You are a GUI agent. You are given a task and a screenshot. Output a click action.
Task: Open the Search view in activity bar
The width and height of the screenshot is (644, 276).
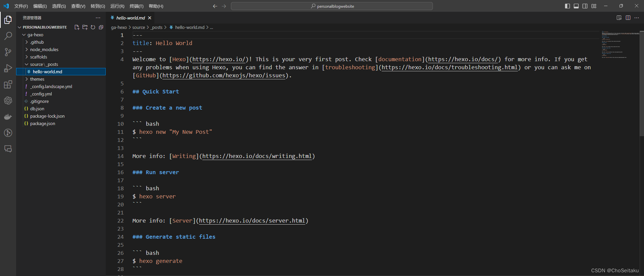pos(8,36)
